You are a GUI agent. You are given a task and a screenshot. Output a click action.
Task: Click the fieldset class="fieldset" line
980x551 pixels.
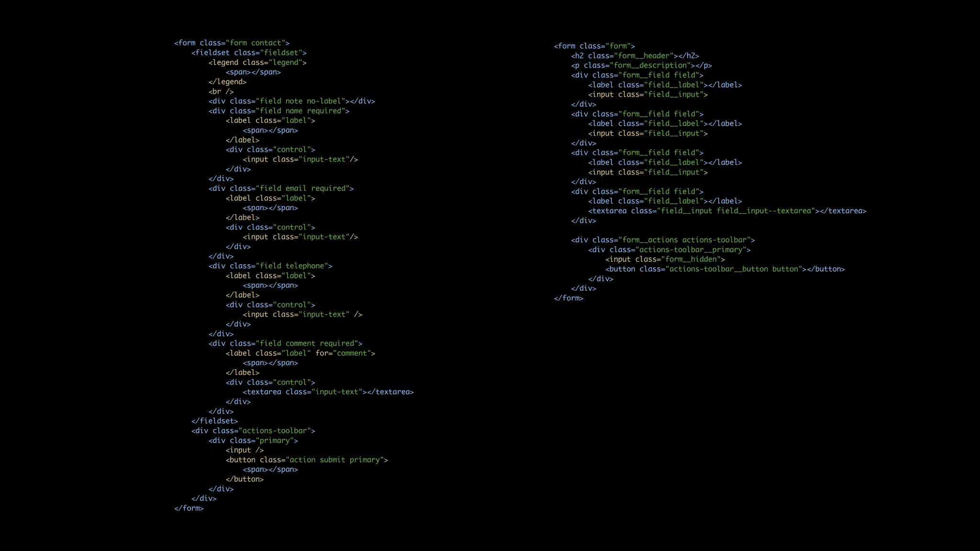tap(248, 53)
